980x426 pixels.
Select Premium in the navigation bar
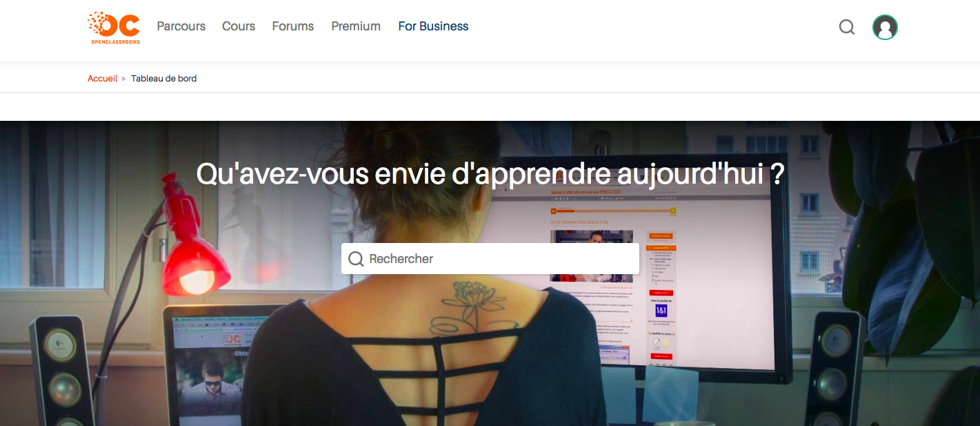click(356, 26)
